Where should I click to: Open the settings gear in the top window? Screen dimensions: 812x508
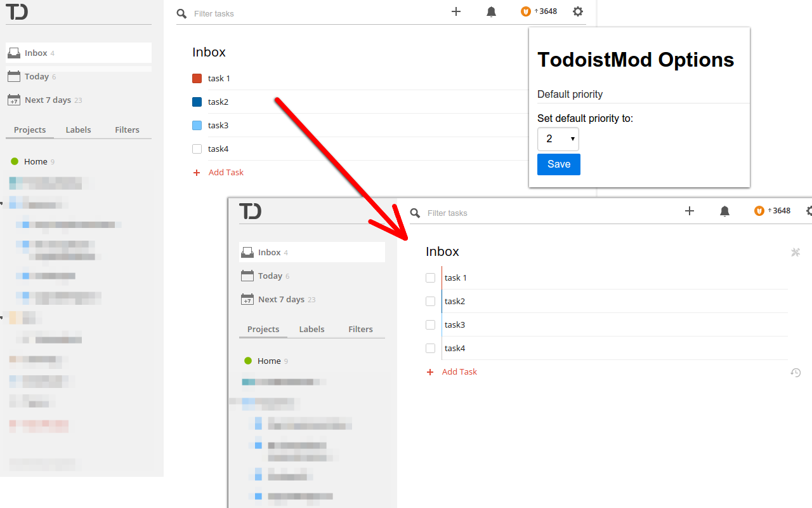[x=578, y=11]
